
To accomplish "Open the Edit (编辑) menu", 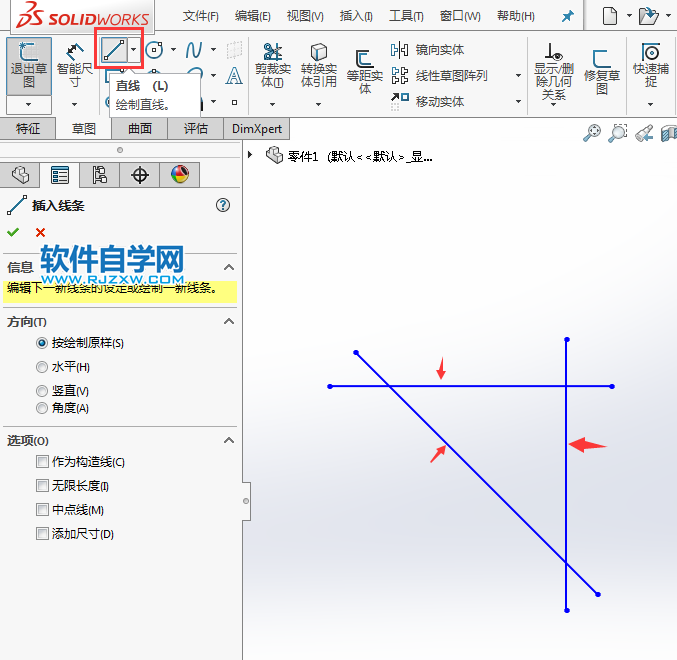I will point(253,16).
